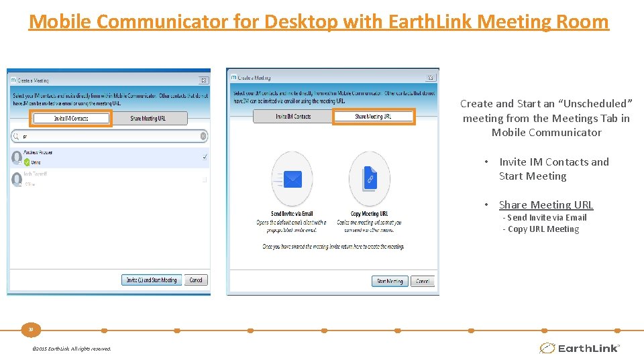Click Andrew Prosser Online status icon
The width and height of the screenshot is (644, 362).
pyautogui.click(x=27, y=162)
